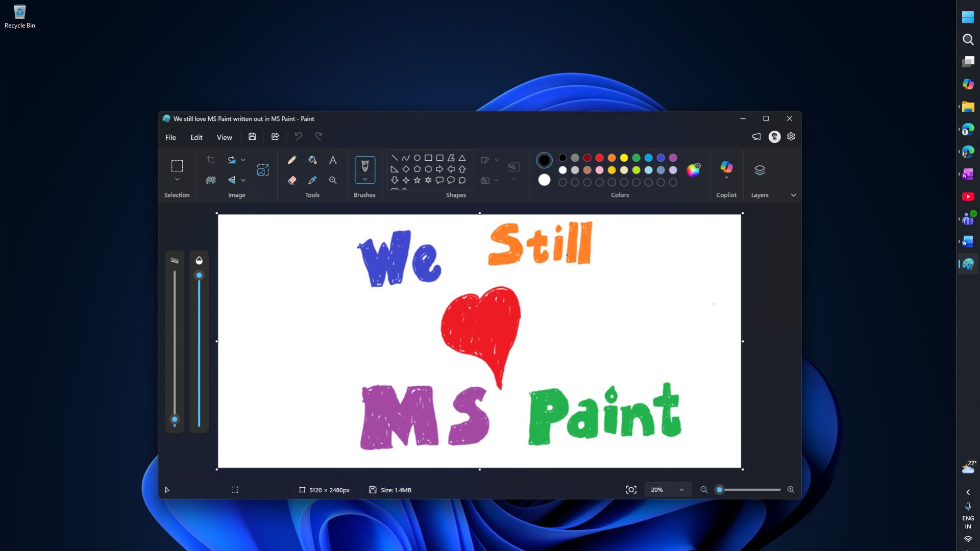Open the user account profile picture
980x551 pixels.
click(x=774, y=137)
